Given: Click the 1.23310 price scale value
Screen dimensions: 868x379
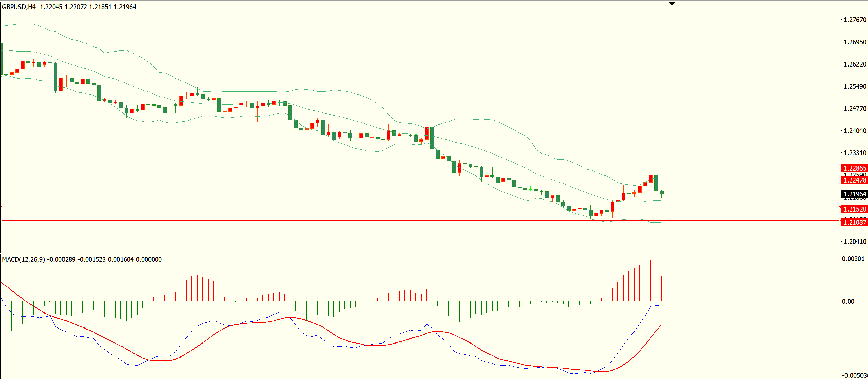Looking at the screenshot, I should [x=855, y=153].
